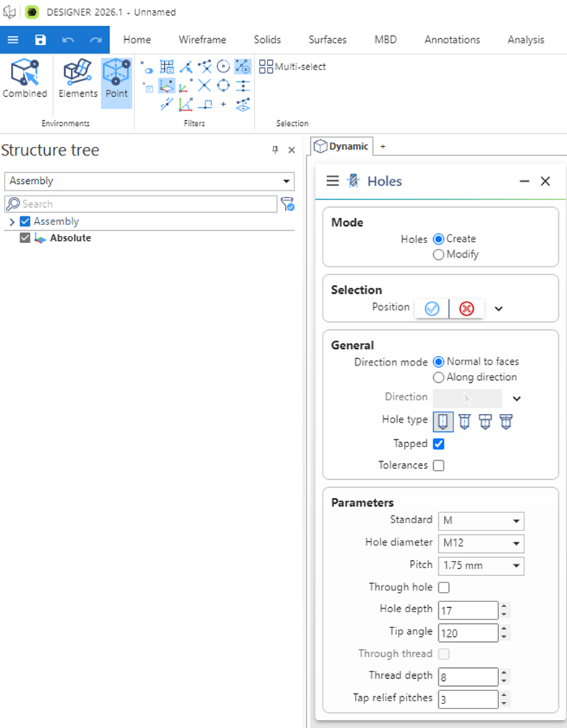Screen dimensions: 567x728
Task: Click the Save icon in title toolbar
Action: pos(40,40)
